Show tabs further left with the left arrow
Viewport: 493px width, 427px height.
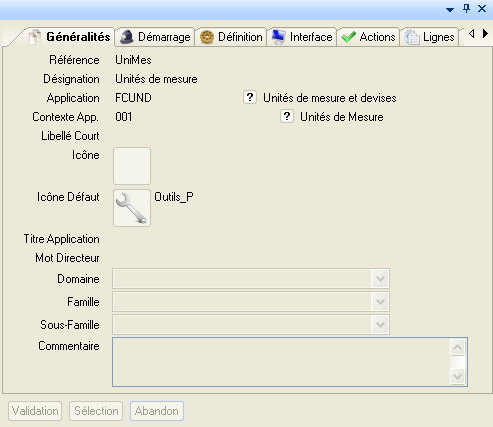tap(472, 33)
